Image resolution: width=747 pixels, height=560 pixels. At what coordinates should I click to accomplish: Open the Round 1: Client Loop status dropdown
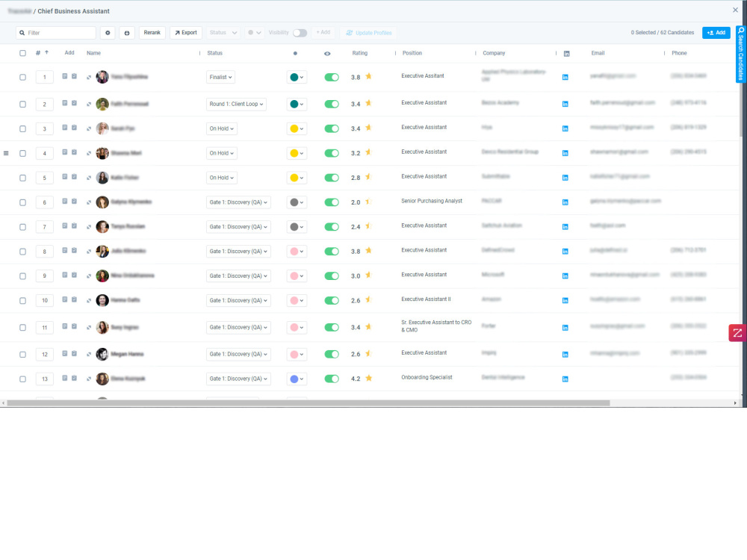click(236, 105)
